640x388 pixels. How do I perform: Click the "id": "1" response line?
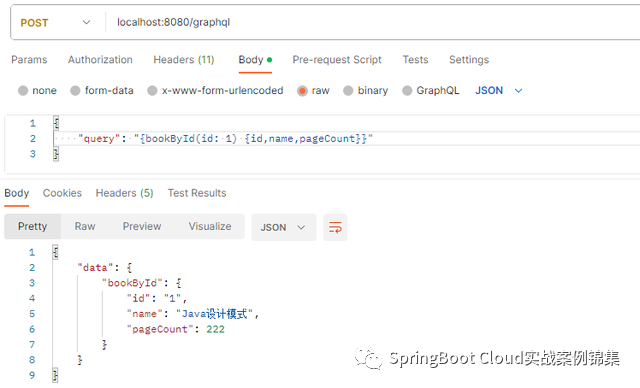tap(157, 299)
